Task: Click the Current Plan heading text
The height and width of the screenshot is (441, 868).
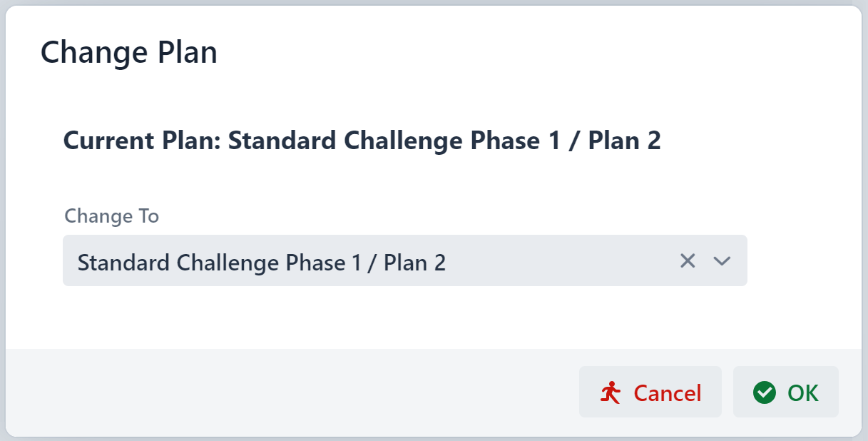Action: pyautogui.click(x=362, y=141)
